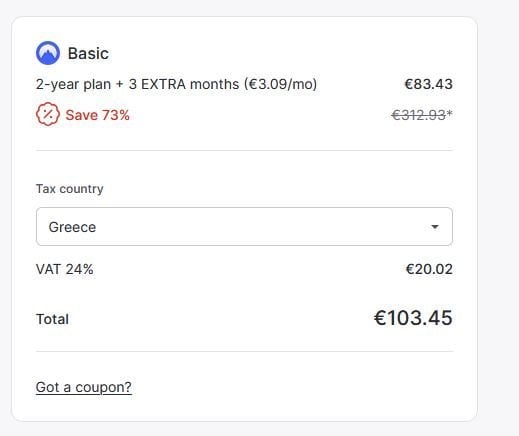
Task: Click the Basic plan title
Action: [x=88, y=53]
